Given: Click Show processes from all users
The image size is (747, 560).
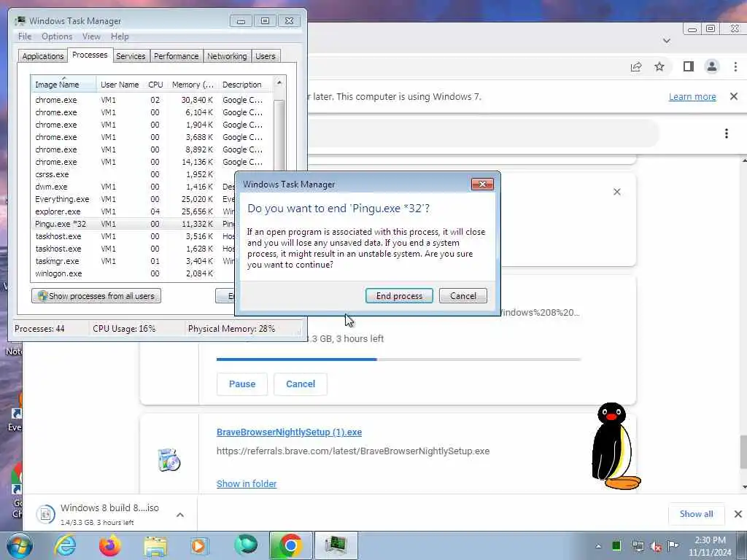Looking at the screenshot, I should [96, 296].
